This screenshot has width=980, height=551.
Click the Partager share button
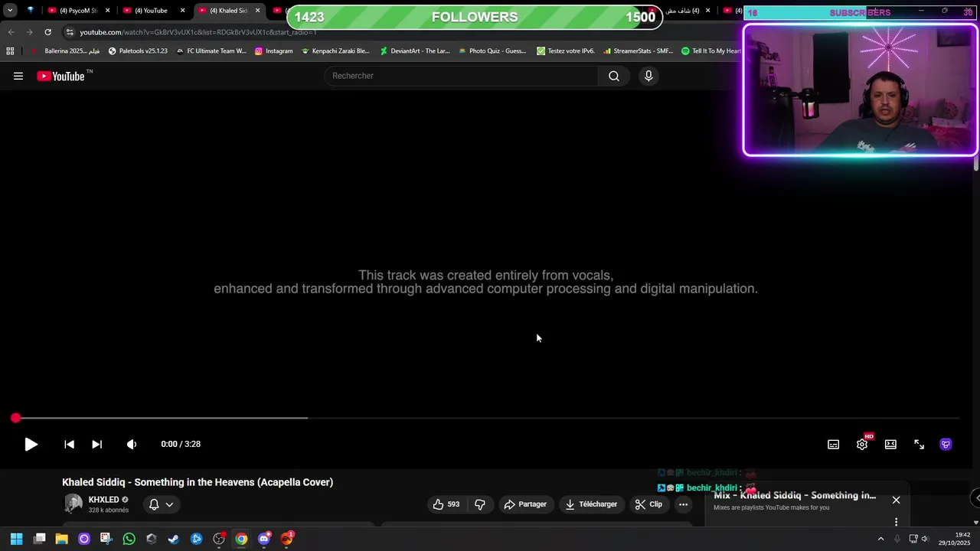(x=525, y=504)
